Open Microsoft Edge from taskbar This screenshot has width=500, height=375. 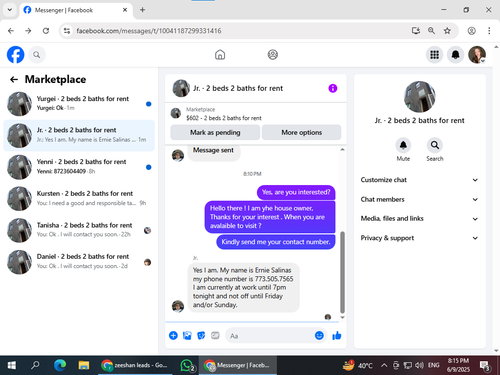(60, 365)
